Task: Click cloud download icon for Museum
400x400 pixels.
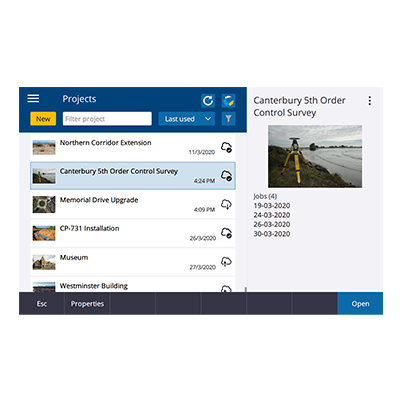Action: pos(226,262)
